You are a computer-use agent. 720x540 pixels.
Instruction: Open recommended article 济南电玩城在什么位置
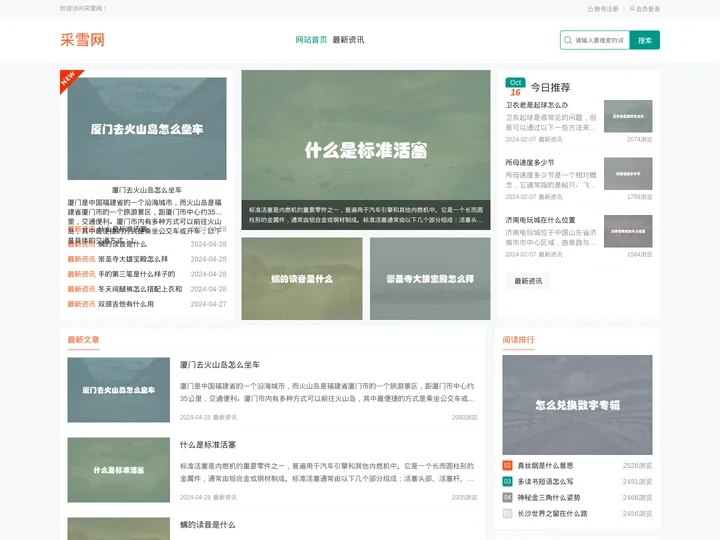[x=540, y=220]
